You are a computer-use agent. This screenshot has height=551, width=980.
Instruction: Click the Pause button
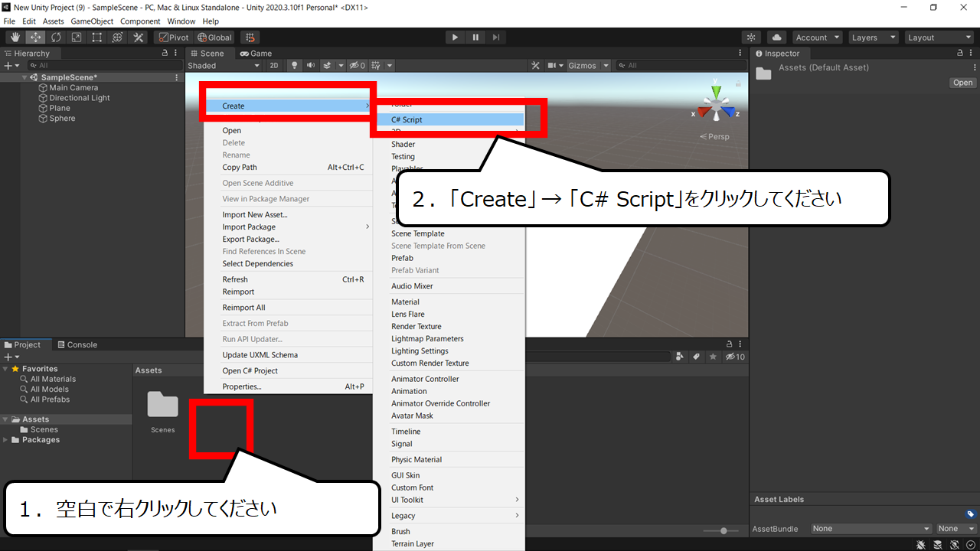pyautogui.click(x=475, y=37)
